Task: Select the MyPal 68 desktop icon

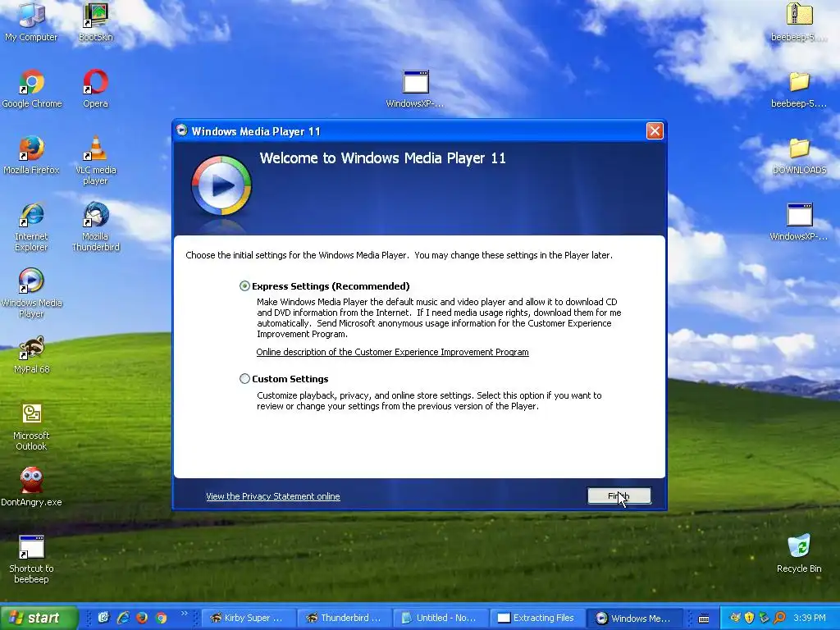Action: [x=32, y=354]
